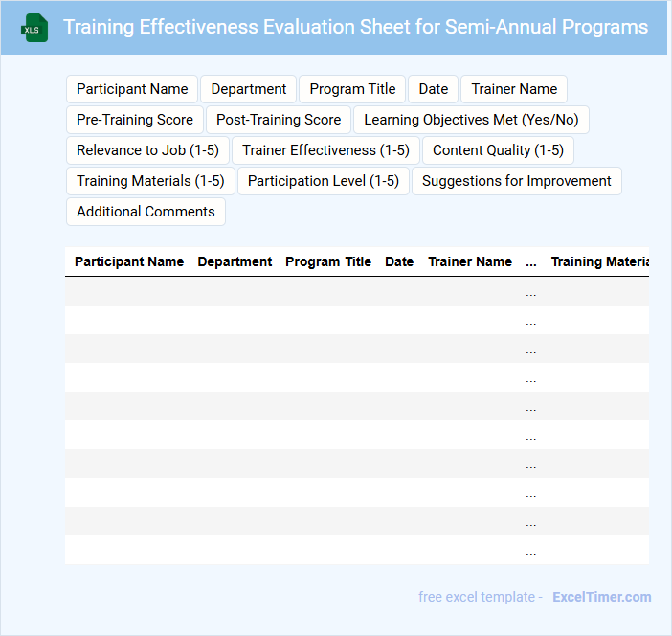The height and width of the screenshot is (636, 672).
Task: Click the Trainer Name tag
Action: pyautogui.click(x=514, y=89)
